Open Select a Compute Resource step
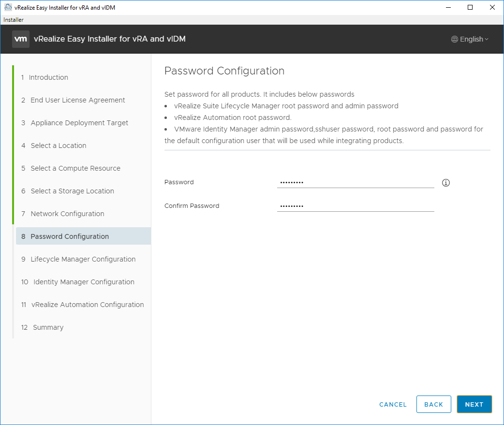504x425 pixels. 71,168
